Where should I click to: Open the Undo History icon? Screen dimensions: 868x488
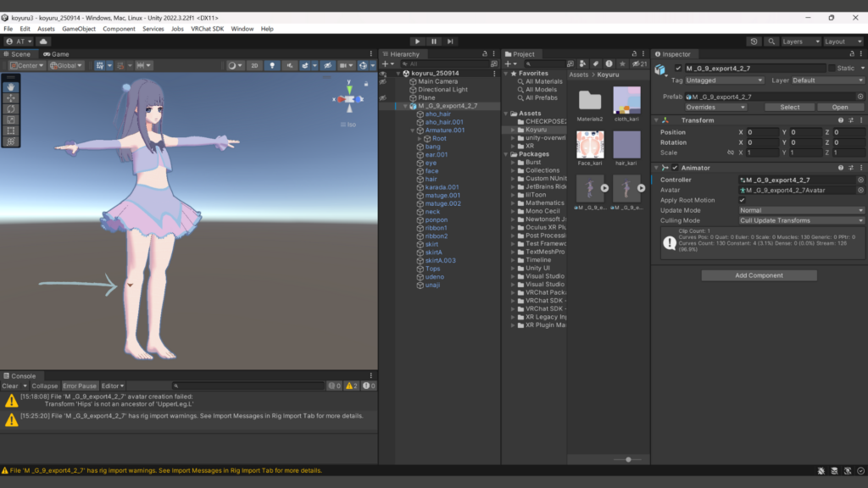click(754, 42)
